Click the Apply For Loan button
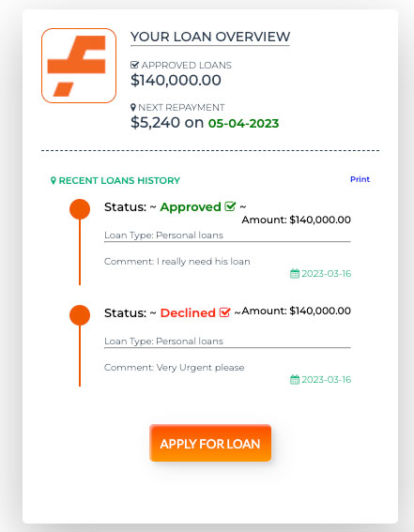The image size is (414, 532). pyautogui.click(x=210, y=443)
